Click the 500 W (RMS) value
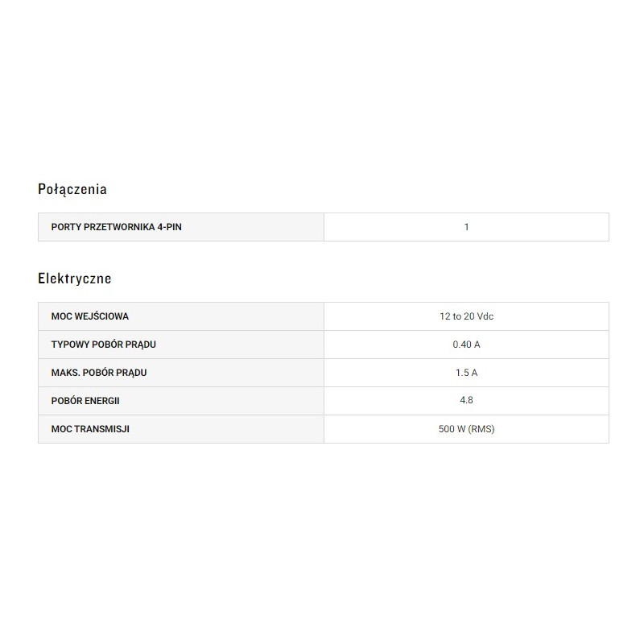The image size is (644, 644). 466,429
